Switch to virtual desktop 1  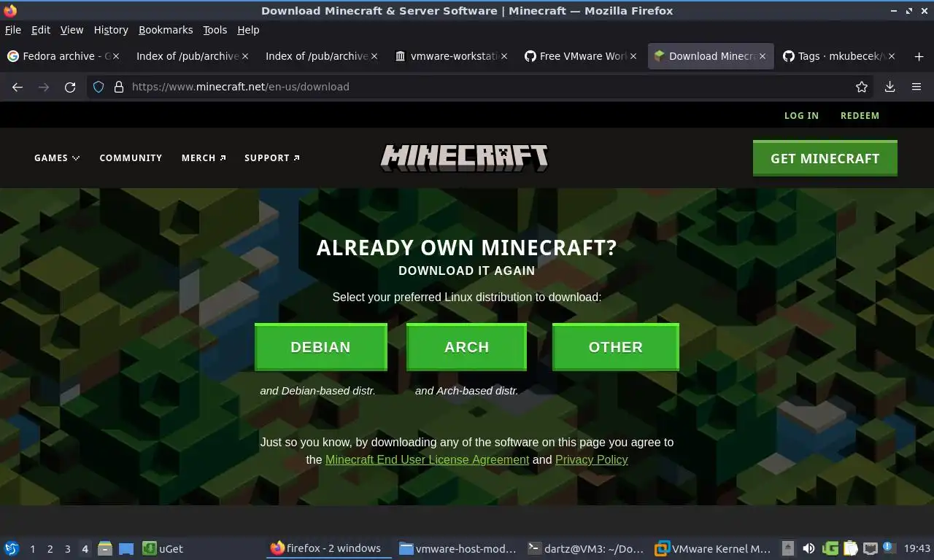coord(32,548)
